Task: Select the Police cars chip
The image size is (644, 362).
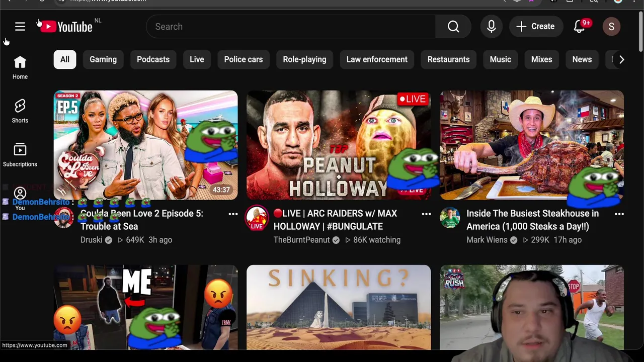Action: pos(244,59)
